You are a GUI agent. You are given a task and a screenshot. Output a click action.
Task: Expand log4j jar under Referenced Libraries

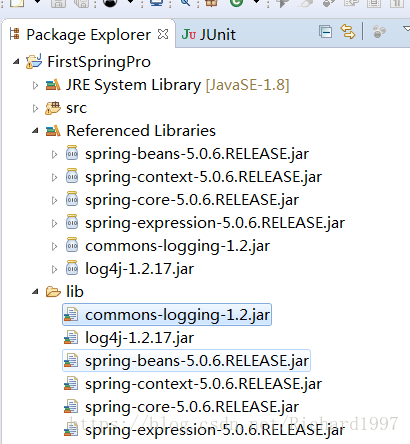(x=54, y=269)
